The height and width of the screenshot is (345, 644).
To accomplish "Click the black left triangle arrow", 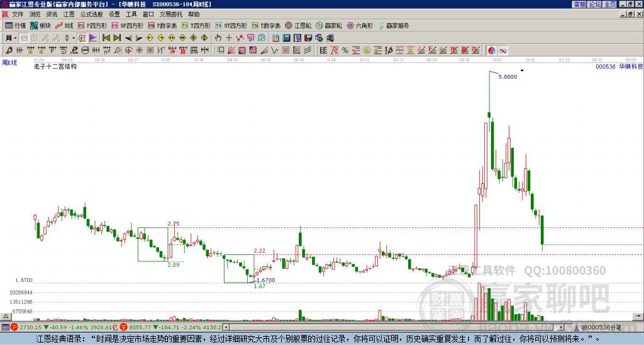I will (x=128, y=38).
